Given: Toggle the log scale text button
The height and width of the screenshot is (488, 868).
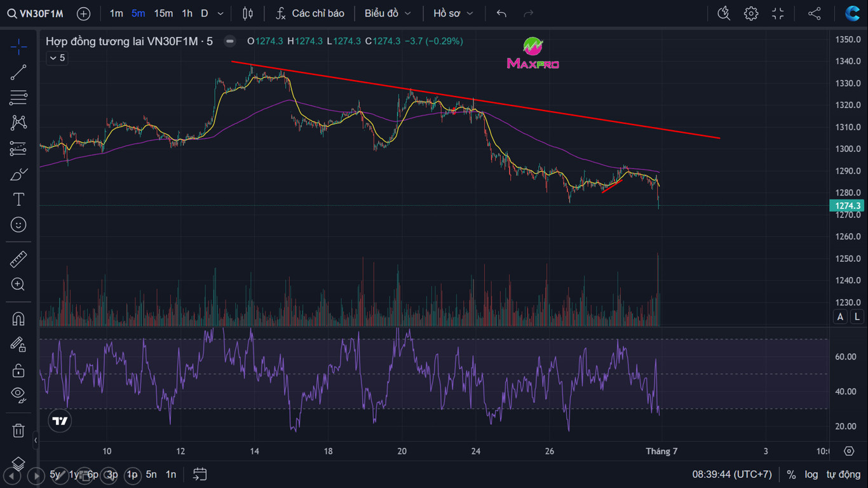Looking at the screenshot, I should click(x=811, y=474).
